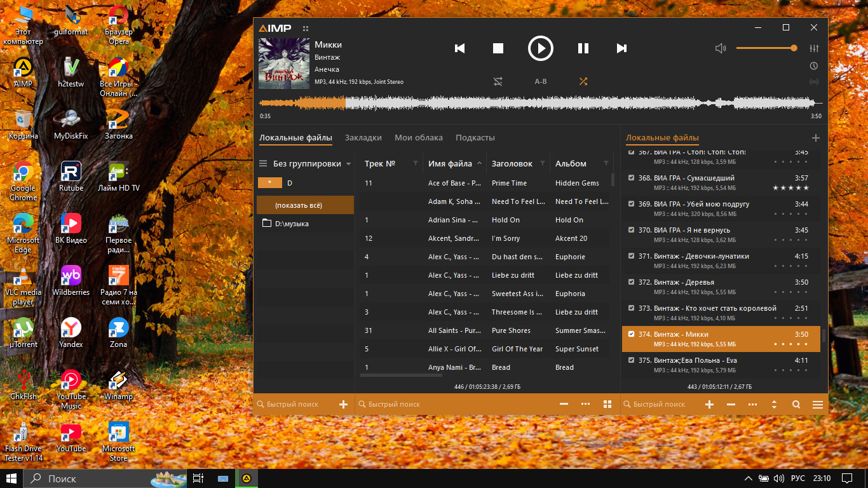
Task: Click the round Play button
Action: click(541, 48)
